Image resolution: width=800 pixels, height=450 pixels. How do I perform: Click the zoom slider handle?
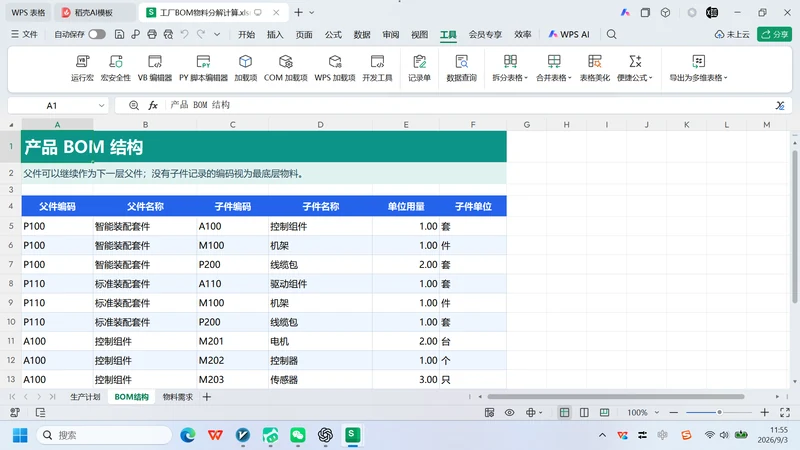click(x=719, y=412)
